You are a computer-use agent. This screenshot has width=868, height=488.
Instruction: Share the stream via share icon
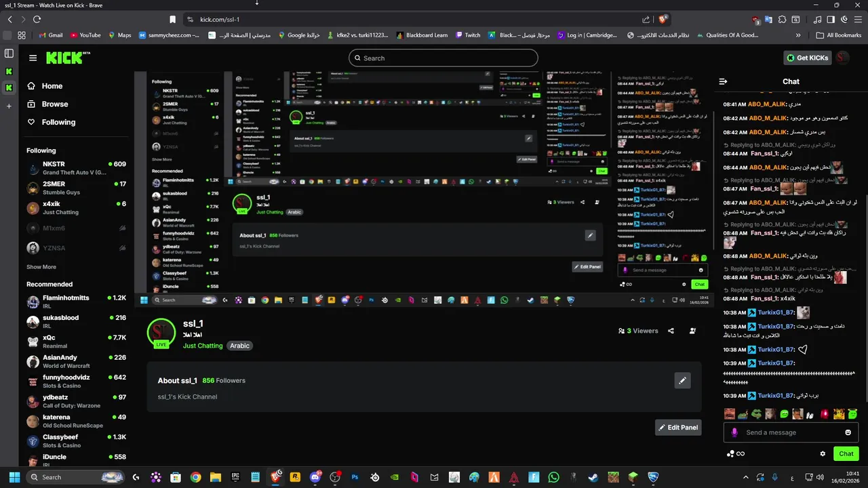tap(671, 331)
